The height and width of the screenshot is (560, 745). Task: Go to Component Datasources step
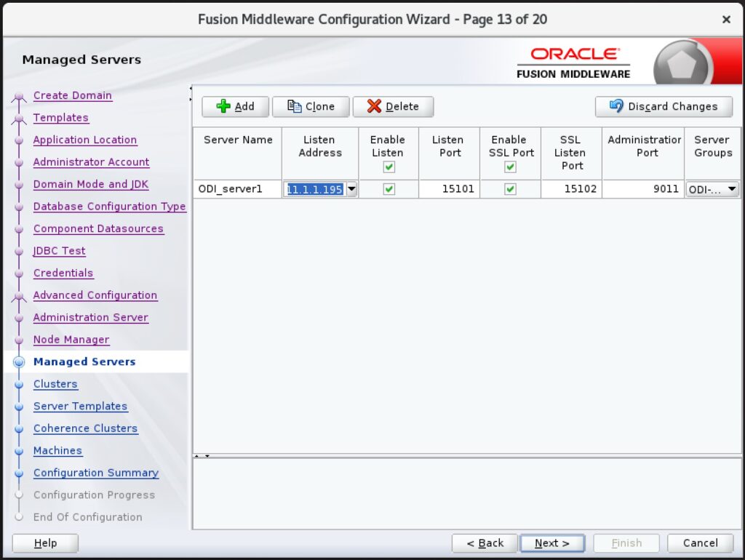click(98, 229)
